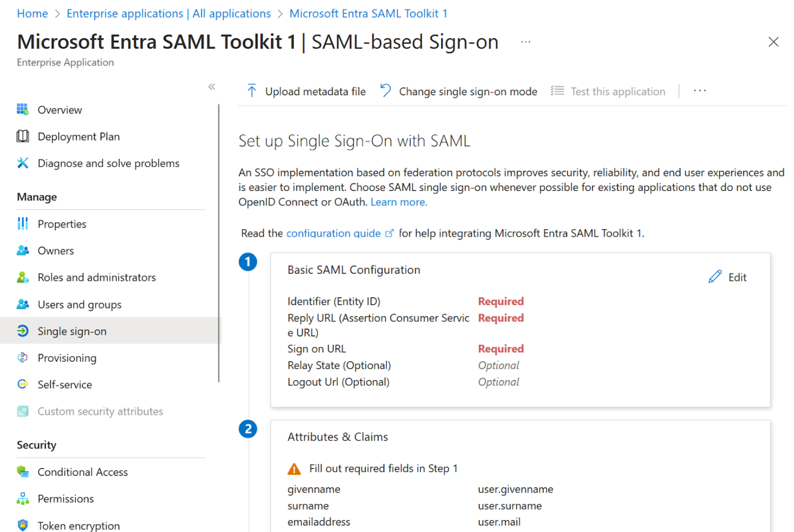This screenshot has height=532, width=794.
Task: Open the ellipsis menu beside page title
Action: pyautogui.click(x=526, y=42)
